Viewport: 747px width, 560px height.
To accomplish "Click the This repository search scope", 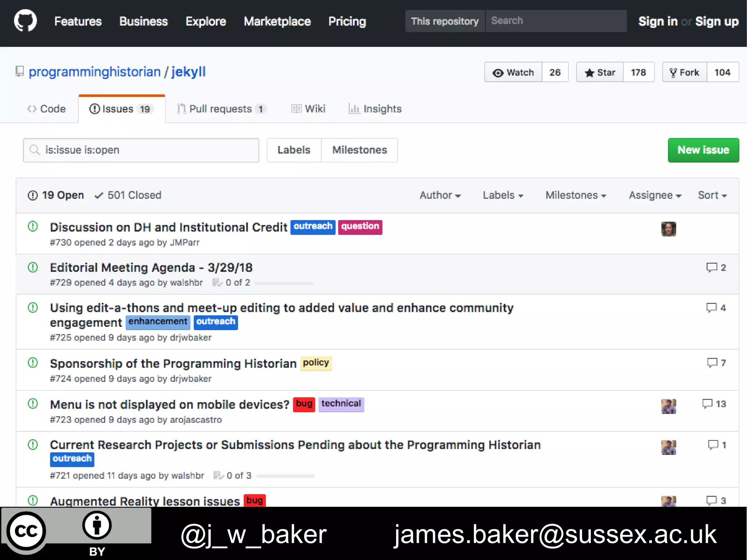I will pyautogui.click(x=445, y=21).
